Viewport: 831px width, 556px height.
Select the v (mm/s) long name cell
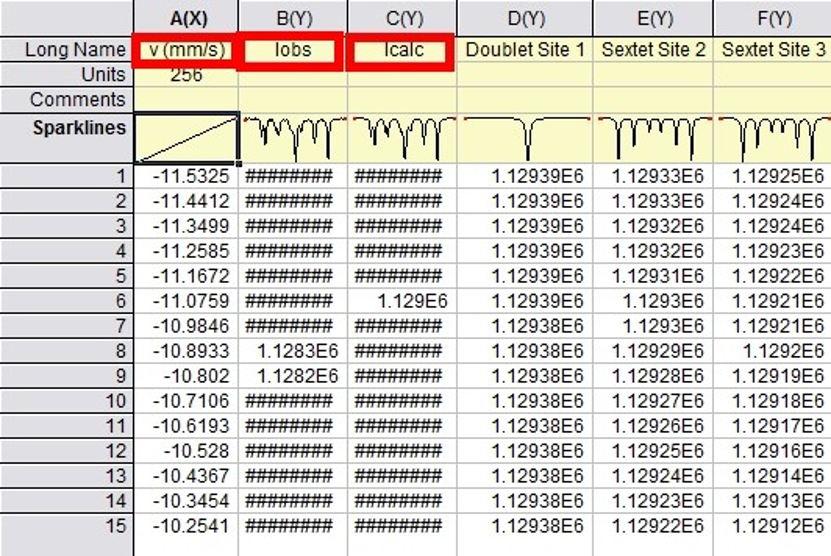[186, 50]
